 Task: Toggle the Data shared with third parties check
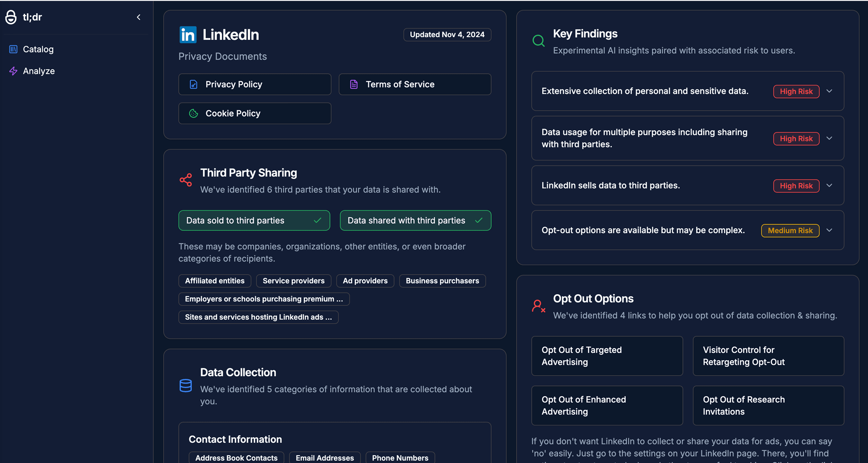[478, 220]
